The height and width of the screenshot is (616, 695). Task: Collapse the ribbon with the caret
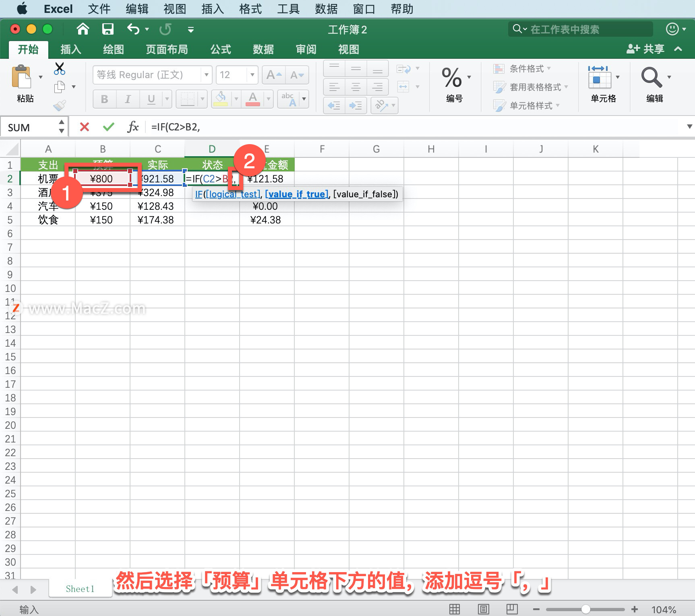pos(678,49)
